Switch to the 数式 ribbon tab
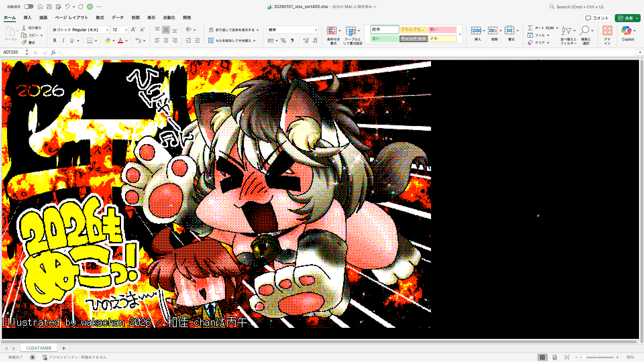This screenshot has height=362, width=644. (100, 17)
